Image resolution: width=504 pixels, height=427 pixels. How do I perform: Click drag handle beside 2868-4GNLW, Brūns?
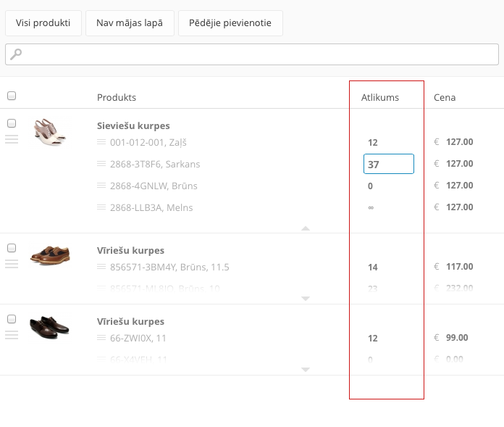point(101,186)
